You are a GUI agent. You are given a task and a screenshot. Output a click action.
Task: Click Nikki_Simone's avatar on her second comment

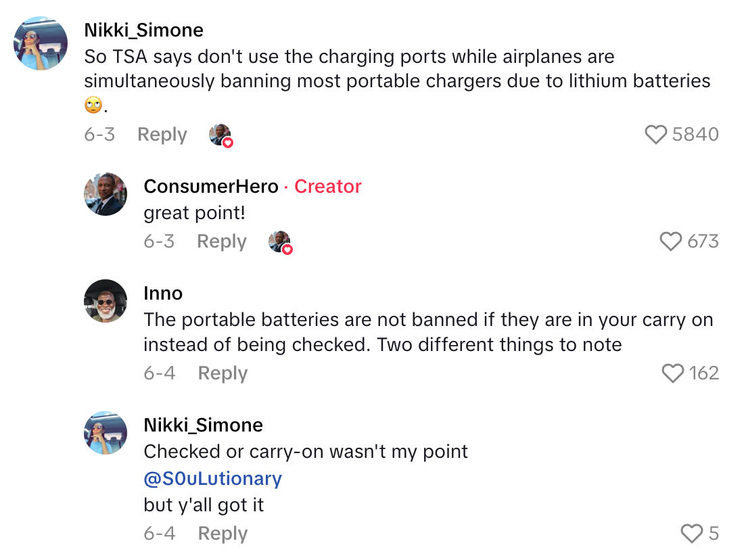106,433
